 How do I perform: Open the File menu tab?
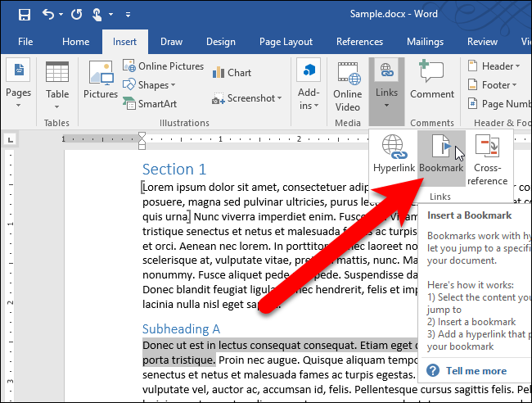point(25,42)
